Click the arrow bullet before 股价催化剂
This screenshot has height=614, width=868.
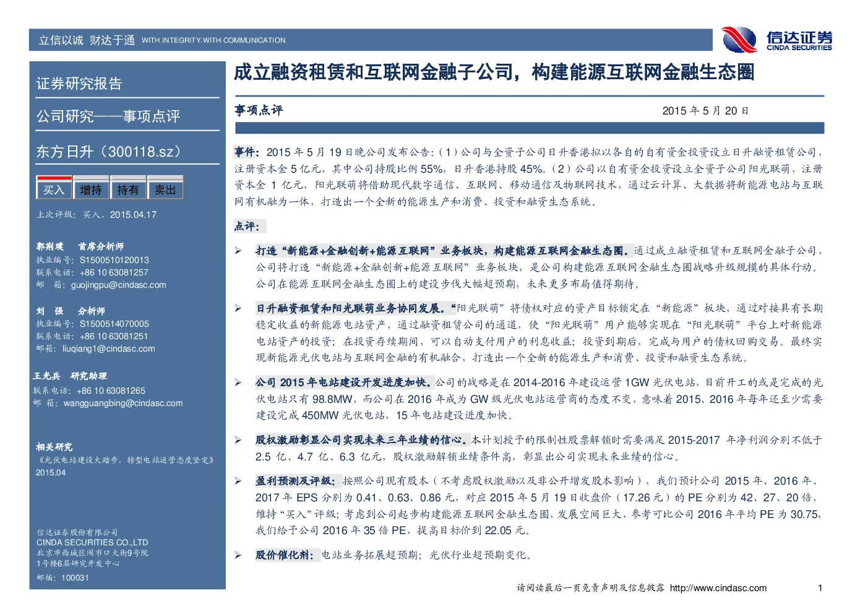click(x=238, y=555)
